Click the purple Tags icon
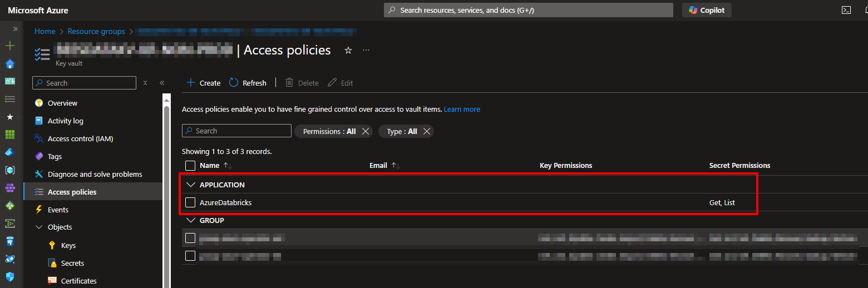 coord(38,156)
